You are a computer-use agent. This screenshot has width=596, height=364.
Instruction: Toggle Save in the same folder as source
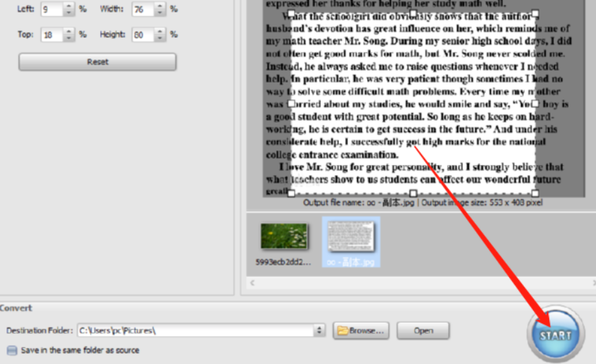[12, 350]
